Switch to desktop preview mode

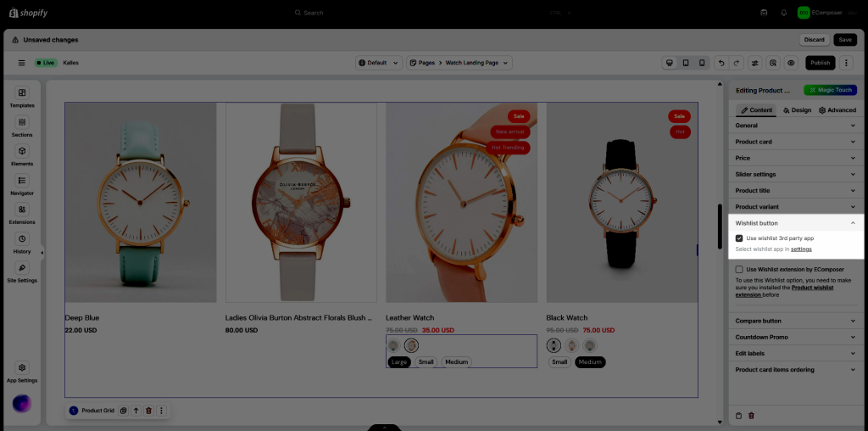point(669,63)
